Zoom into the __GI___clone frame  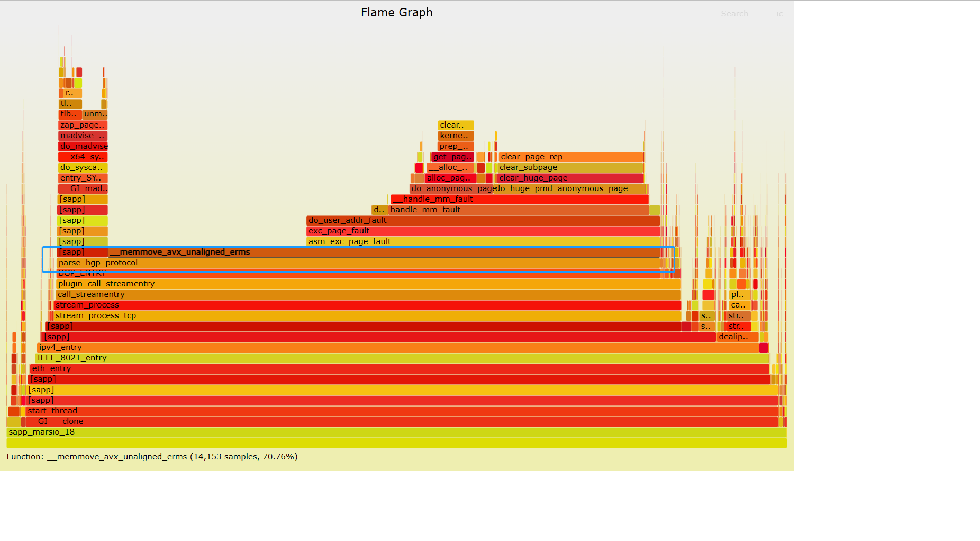click(402, 421)
